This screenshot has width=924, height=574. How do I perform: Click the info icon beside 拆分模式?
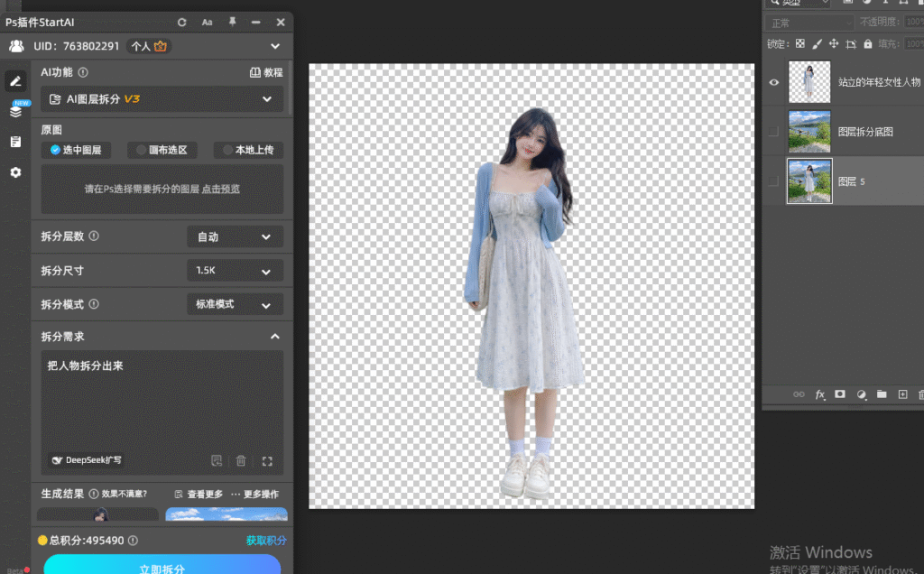94,304
